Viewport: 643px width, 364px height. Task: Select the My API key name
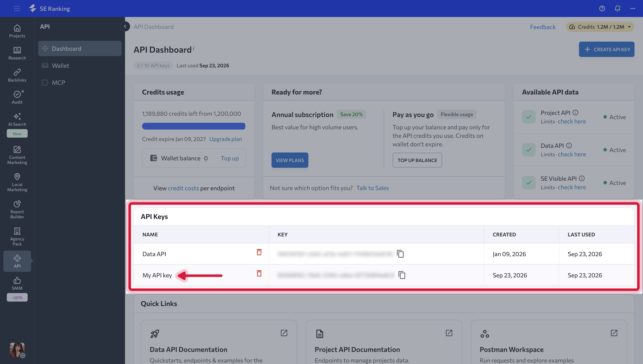157,275
